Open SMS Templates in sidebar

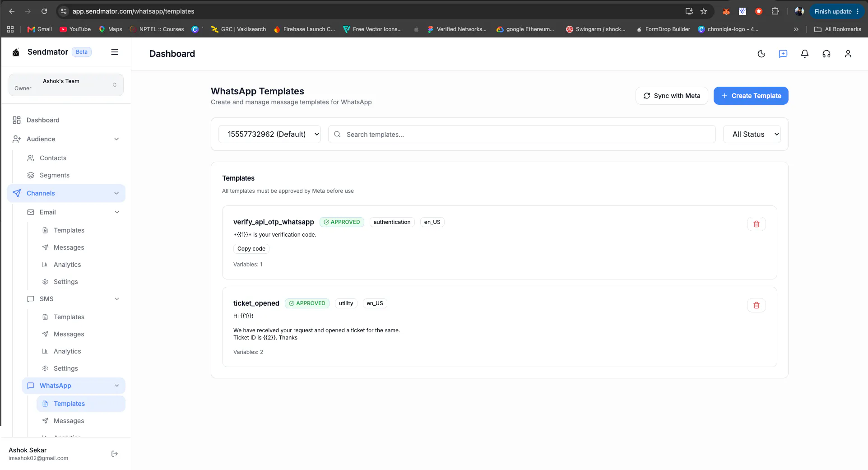point(81,317)
